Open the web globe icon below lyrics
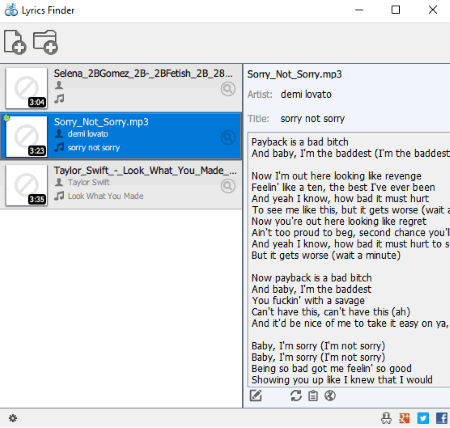This screenshot has height=428, width=450. click(330, 396)
